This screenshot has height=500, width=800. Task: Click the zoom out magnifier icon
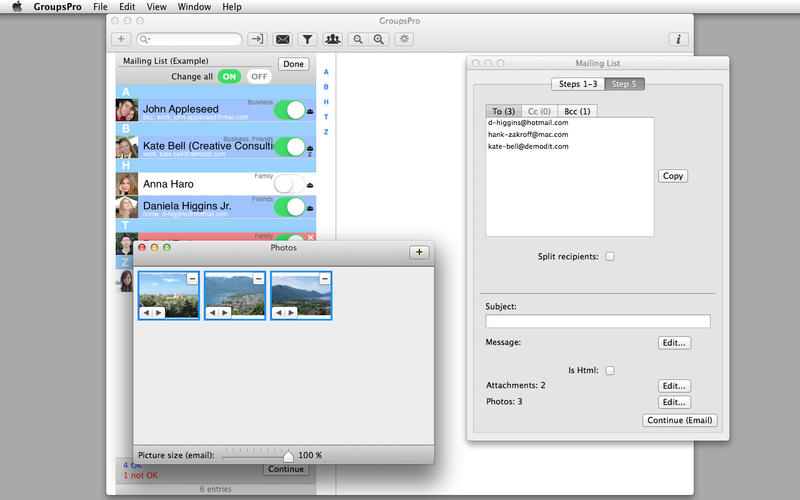pos(358,40)
